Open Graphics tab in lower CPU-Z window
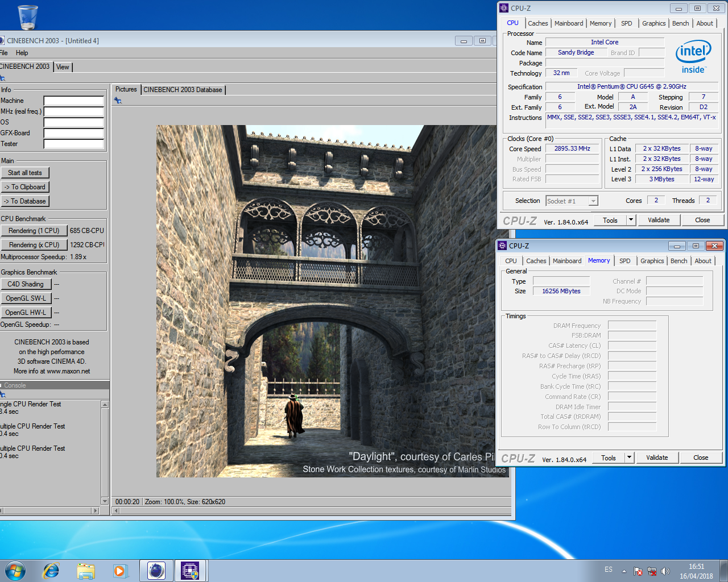 coord(652,261)
